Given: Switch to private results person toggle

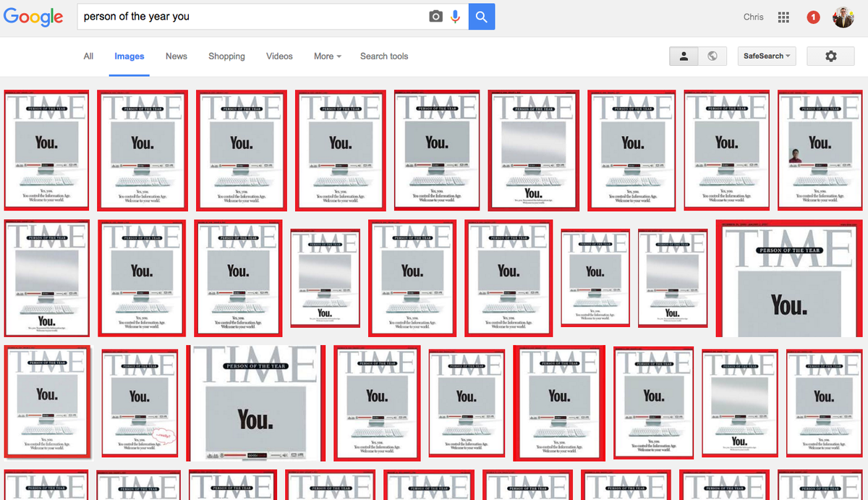Looking at the screenshot, I should tap(684, 56).
